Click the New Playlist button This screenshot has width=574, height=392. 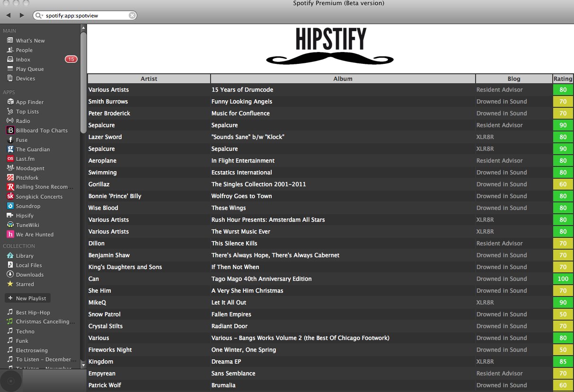(x=27, y=298)
